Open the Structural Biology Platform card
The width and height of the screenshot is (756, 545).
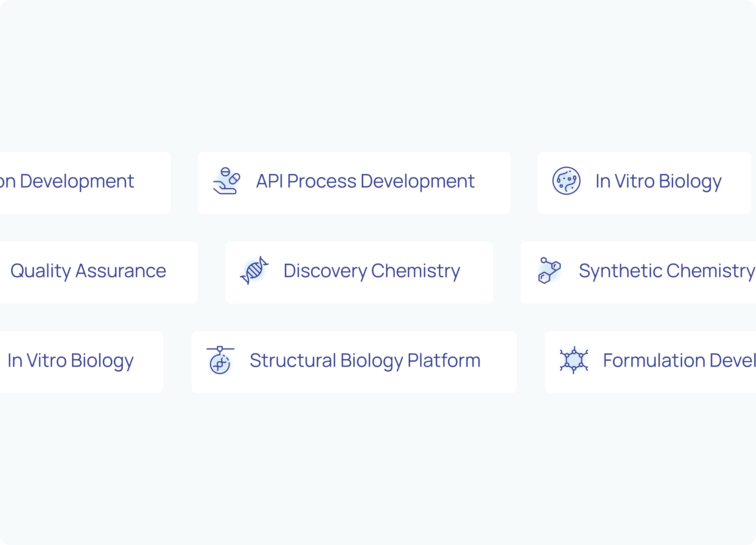tap(354, 362)
